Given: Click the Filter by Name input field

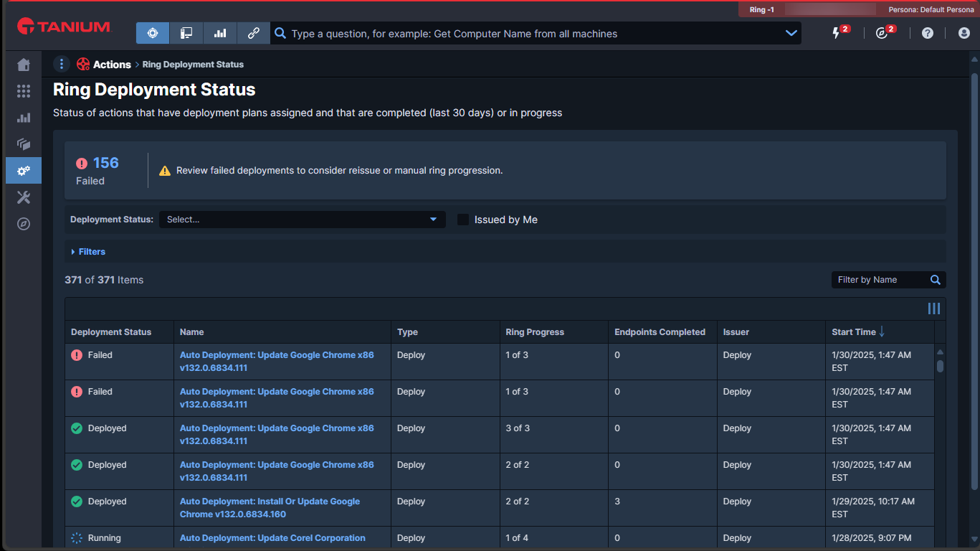Looking at the screenshot, I should pyautogui.click(x=880, y=280).
